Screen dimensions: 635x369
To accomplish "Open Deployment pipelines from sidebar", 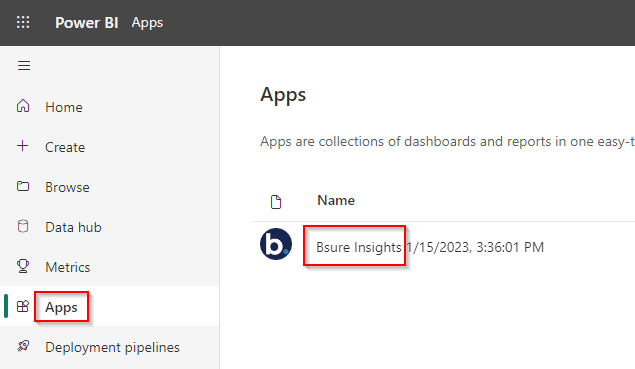I will point(112,348).
